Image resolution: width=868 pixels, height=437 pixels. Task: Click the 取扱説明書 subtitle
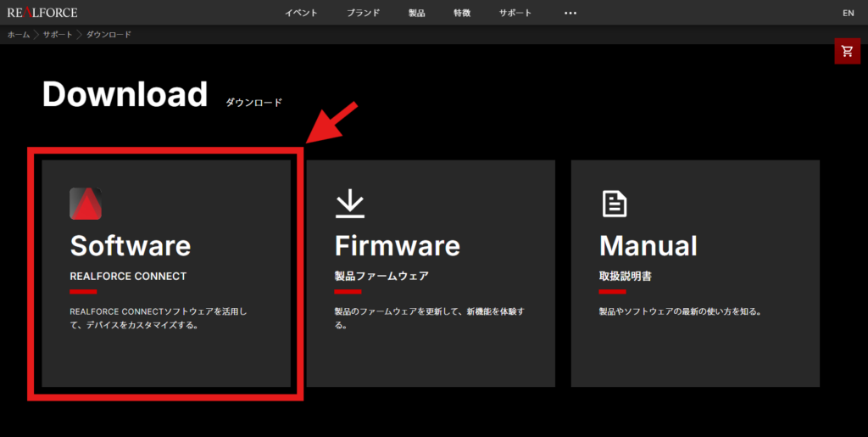625,276
